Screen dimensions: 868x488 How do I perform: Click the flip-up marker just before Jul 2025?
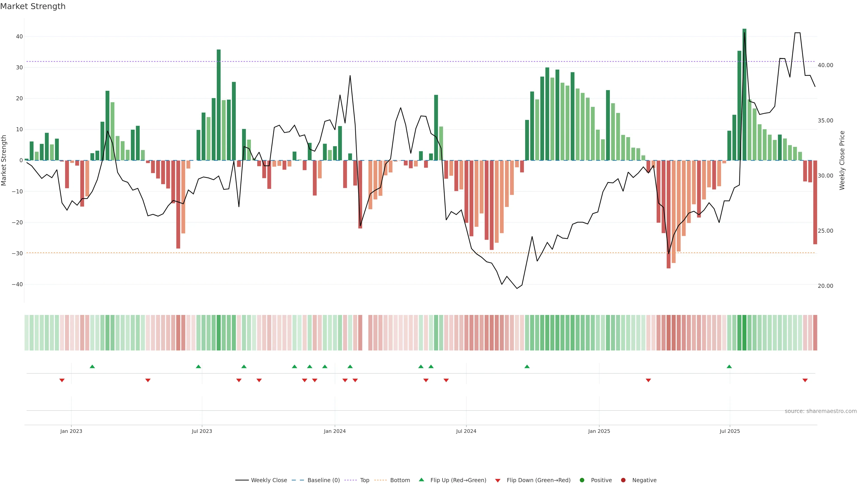(729, 366)
